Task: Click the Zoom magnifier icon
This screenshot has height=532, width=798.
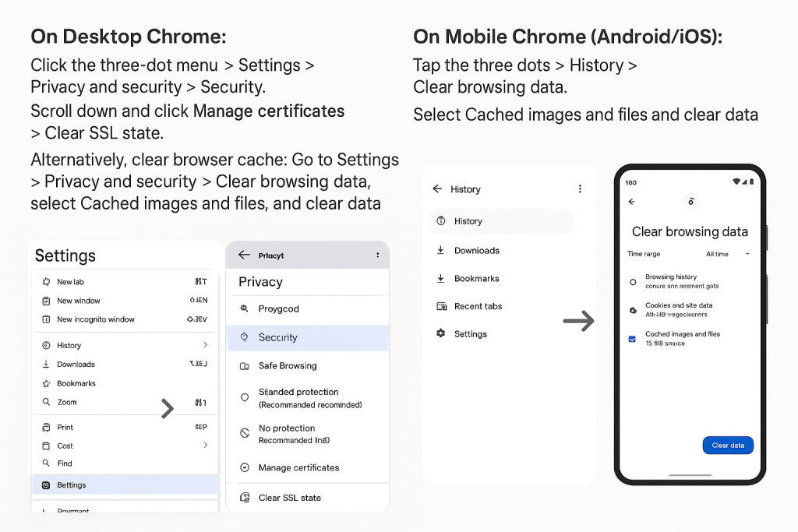Action: 46,402
